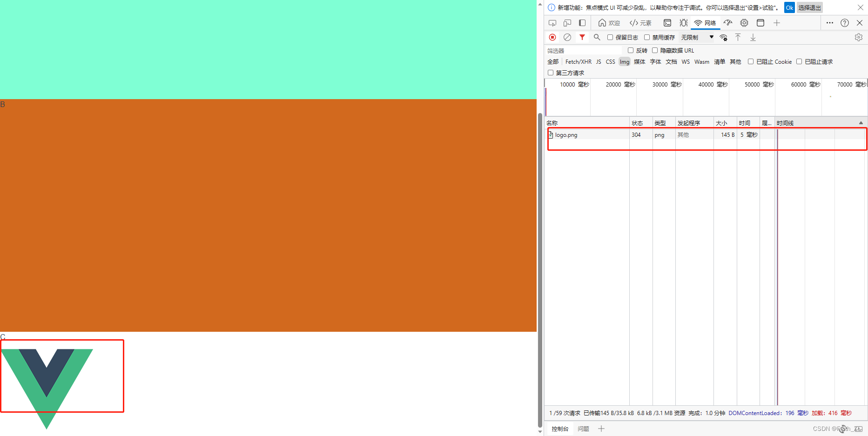The height and width of the screenshot is (436, 868).
Task: Select the logo.png request row
Action: pos(706,135)
